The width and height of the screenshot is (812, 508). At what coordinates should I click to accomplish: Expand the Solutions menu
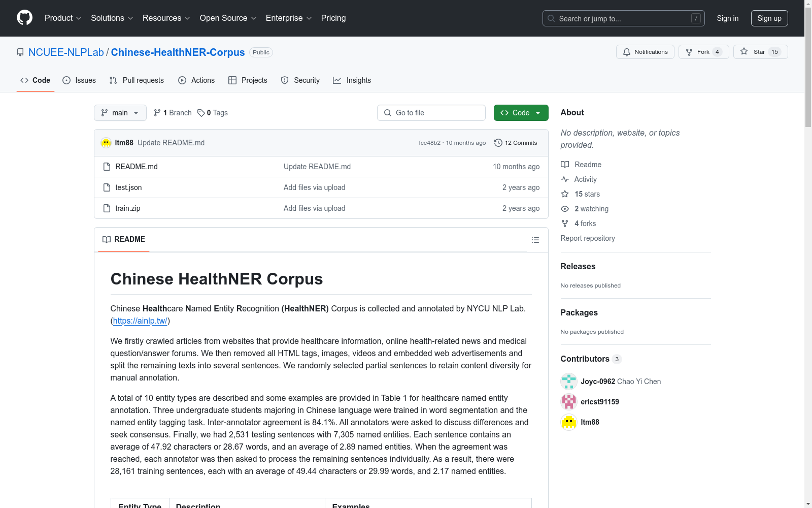[x=112, y=18]
